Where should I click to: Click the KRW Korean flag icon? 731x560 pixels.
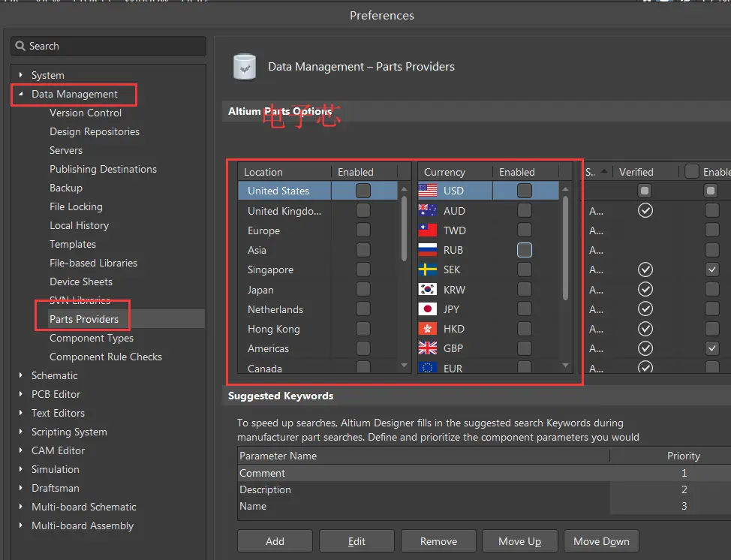tap(428, 290)
